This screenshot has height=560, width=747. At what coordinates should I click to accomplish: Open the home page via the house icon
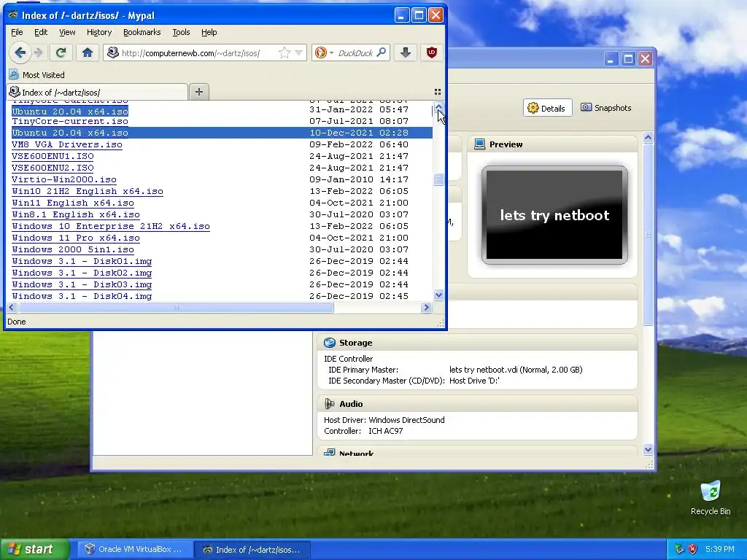pyautogui.click(x=88, y=52)
